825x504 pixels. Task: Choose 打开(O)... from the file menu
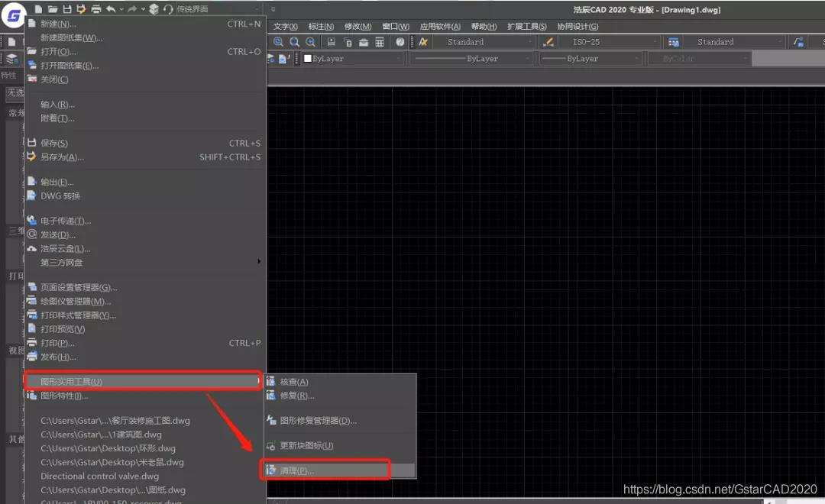(x=144, y=52)
